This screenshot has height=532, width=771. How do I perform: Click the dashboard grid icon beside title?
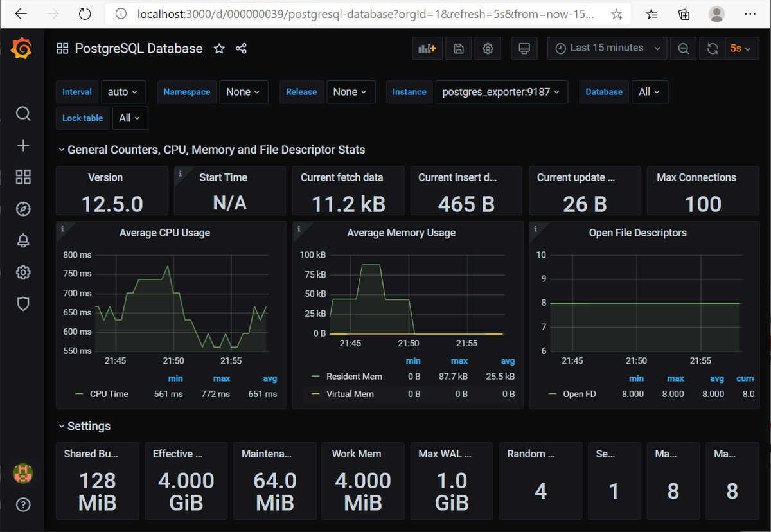click(x=62, y=48)
